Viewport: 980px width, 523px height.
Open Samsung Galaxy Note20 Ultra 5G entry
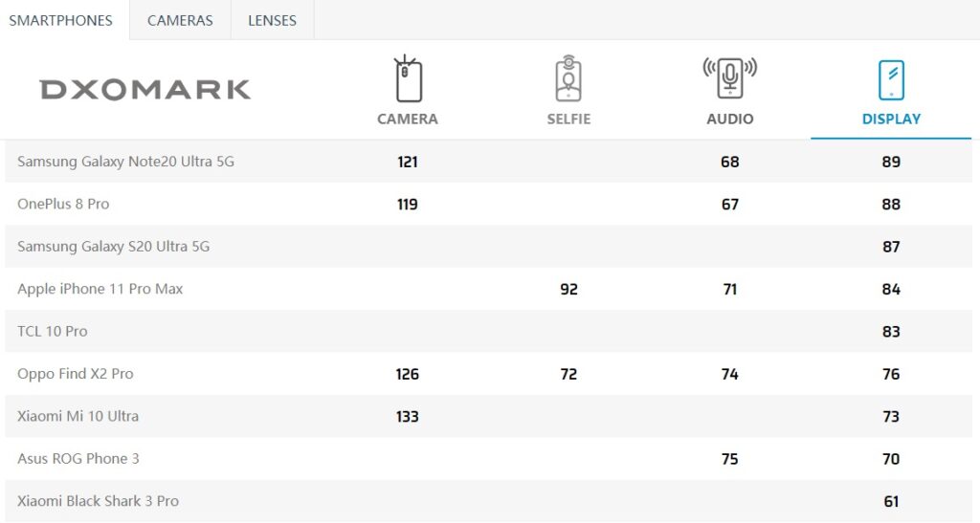pyautogui.click(x=125, y=162)
